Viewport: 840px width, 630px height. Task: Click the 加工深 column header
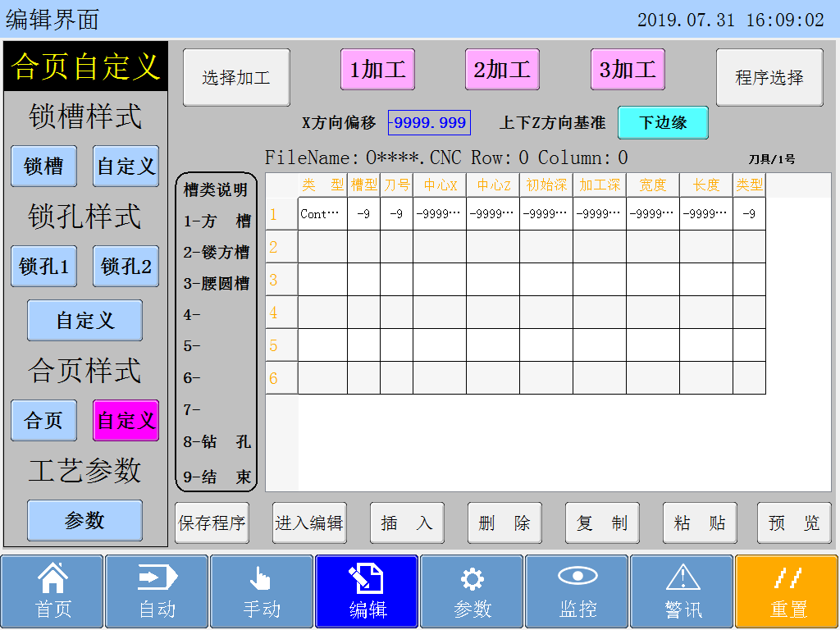[600, 185]
